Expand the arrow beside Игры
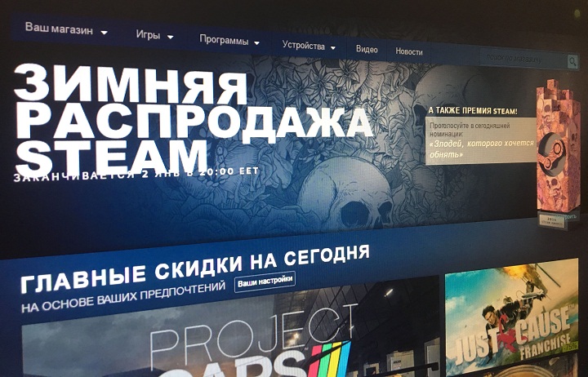The image size is (588, 377). tap(170, 37)
